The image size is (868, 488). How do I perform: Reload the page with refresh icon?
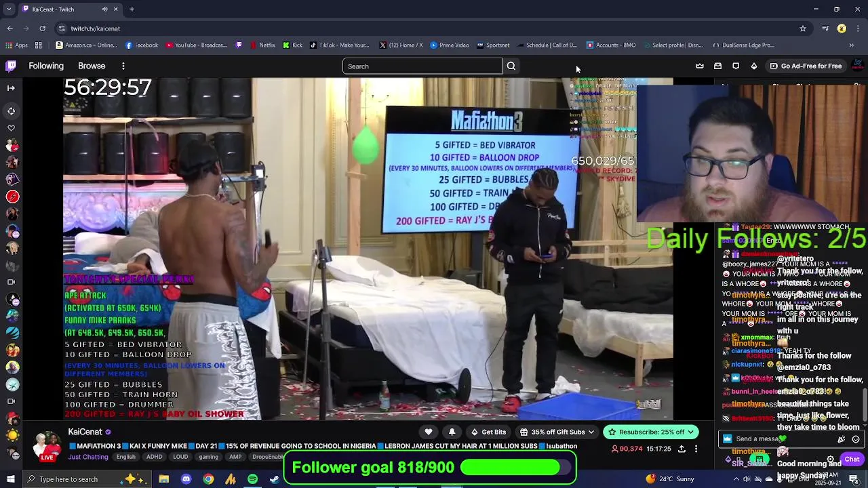(x=42, y=28)
